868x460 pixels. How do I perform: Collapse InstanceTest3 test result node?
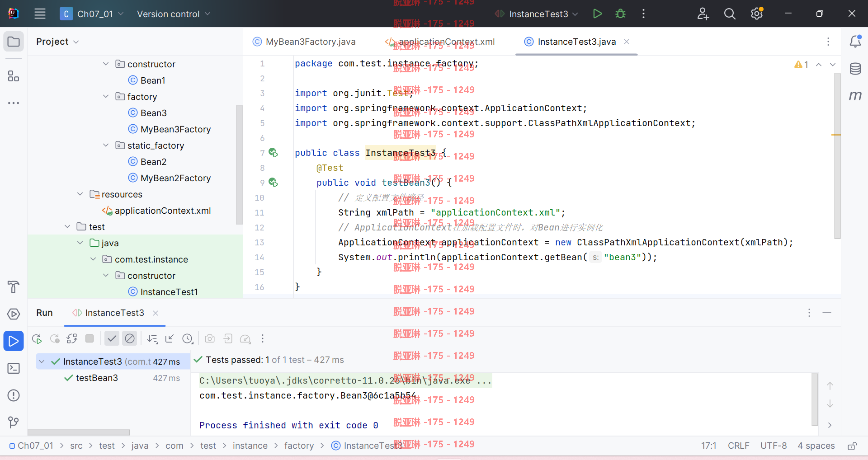click(x=42, y=361)
